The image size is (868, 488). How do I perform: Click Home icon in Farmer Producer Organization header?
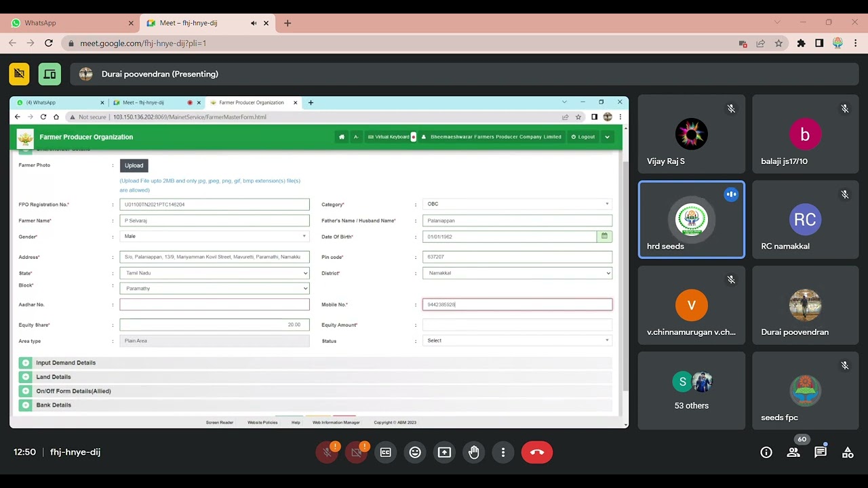pos(341,137)
